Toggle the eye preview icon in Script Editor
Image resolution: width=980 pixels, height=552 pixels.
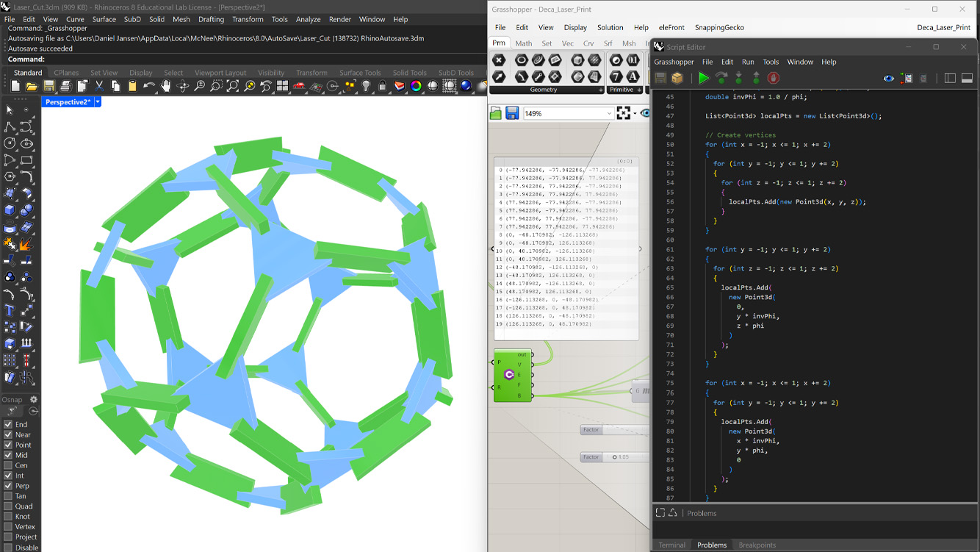889,78
